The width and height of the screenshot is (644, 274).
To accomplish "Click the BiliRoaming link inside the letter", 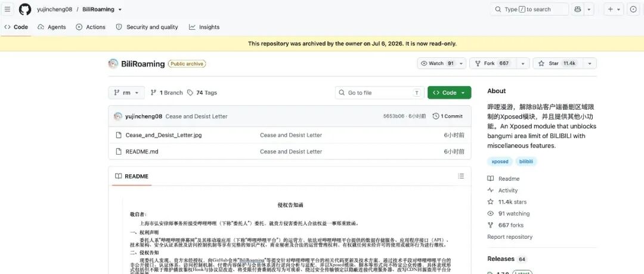I will tap(252, 260).
